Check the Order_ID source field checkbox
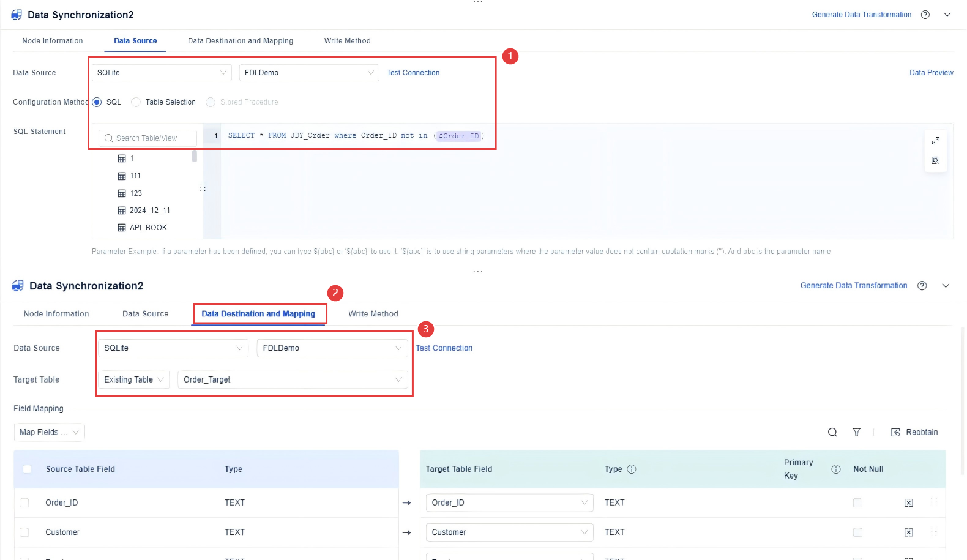Image resolution: width=967 pixels, height=560 pixels. 24,503
